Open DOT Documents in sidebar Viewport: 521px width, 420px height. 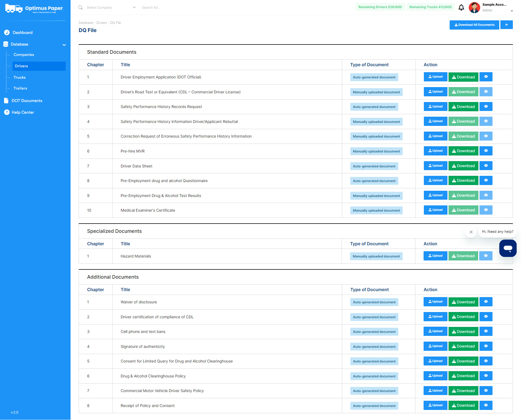(x=27, y=101)
